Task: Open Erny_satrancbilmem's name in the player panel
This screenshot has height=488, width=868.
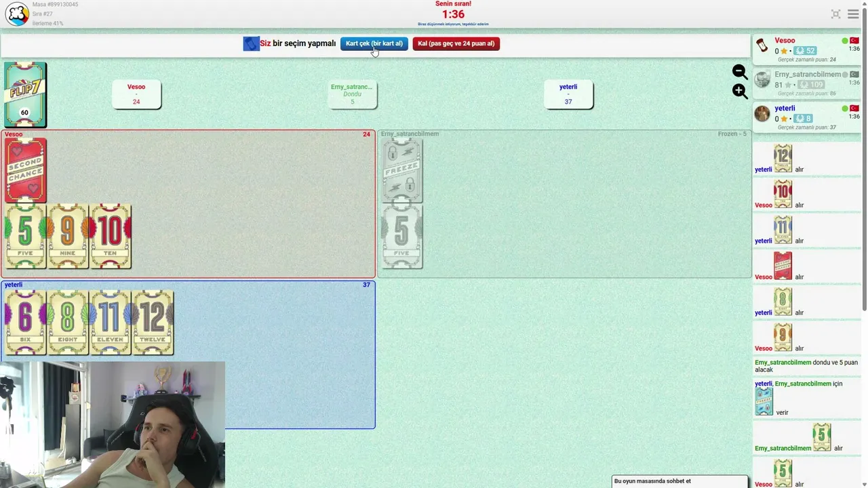Action: tap(808, 75)
